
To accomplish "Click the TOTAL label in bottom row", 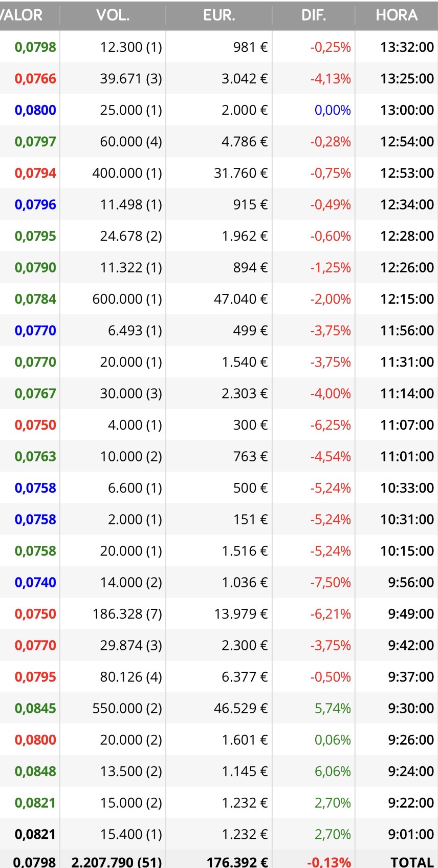I will (412, 862).
